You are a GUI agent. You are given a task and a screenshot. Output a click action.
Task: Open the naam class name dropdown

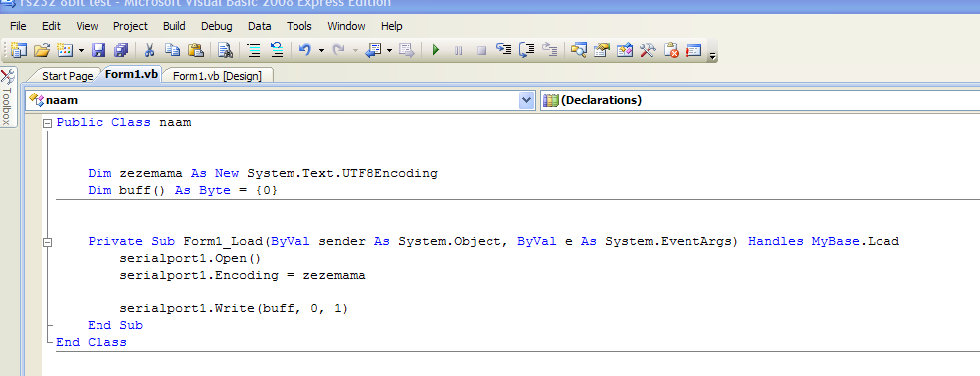pos(527,100)
